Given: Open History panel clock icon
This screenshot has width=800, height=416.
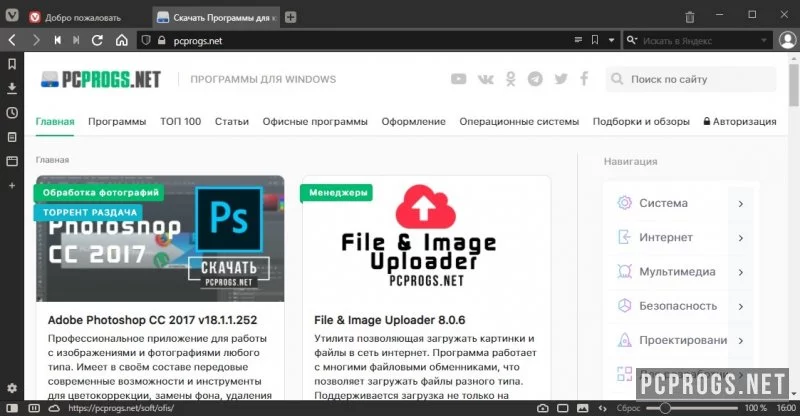Looking at the screenshot, I should [x=12, y=113].
